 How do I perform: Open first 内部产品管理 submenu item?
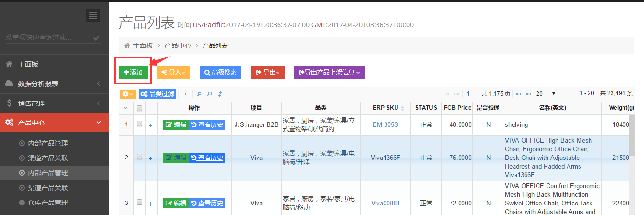(x=47, y=143)
